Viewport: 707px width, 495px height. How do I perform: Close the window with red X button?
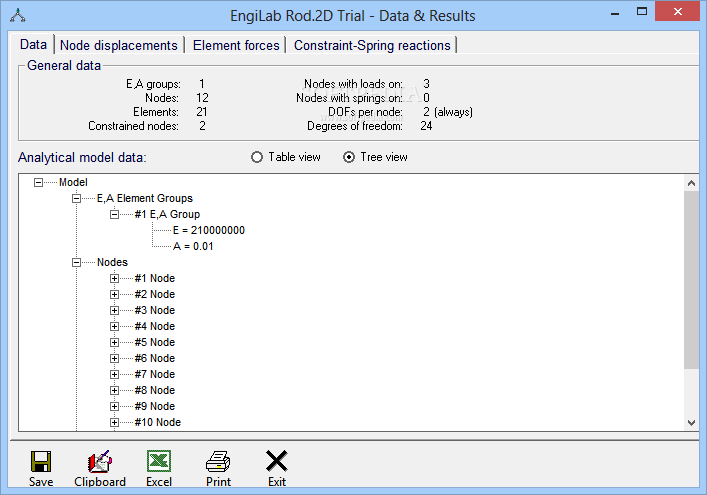(677, 11)
